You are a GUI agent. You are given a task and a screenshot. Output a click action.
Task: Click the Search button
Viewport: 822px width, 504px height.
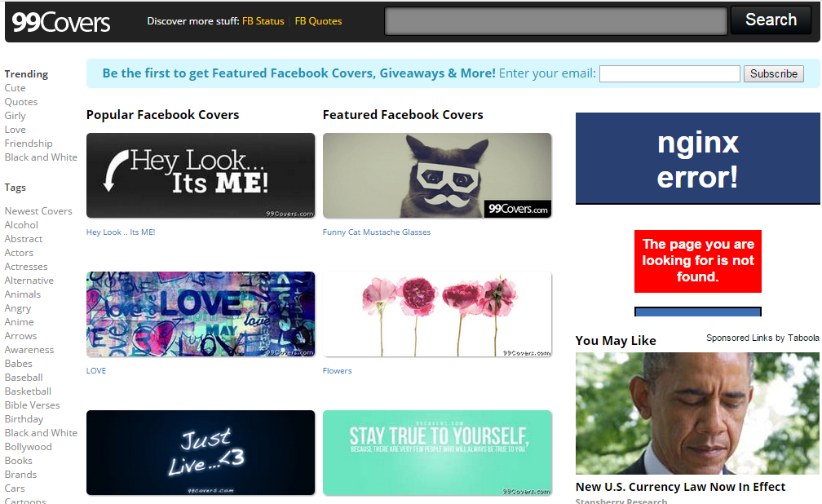[x=771, y=20]
